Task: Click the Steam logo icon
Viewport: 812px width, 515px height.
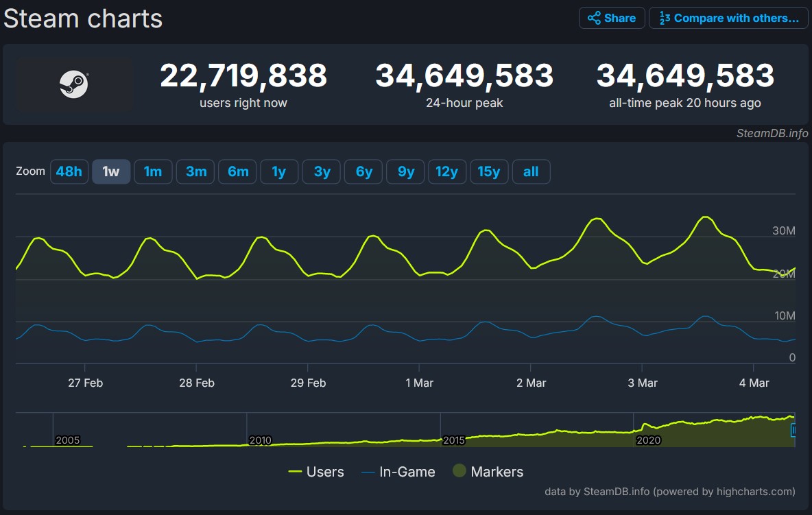Action: (x=73, y=84)
